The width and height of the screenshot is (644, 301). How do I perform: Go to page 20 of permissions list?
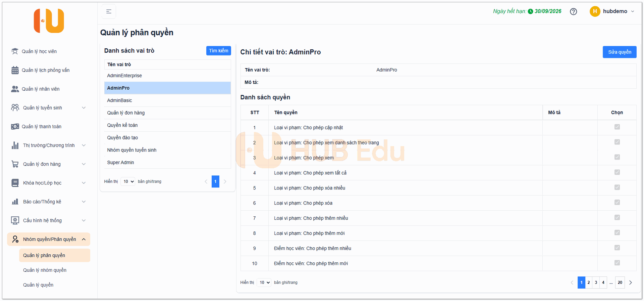coord(620,283)
